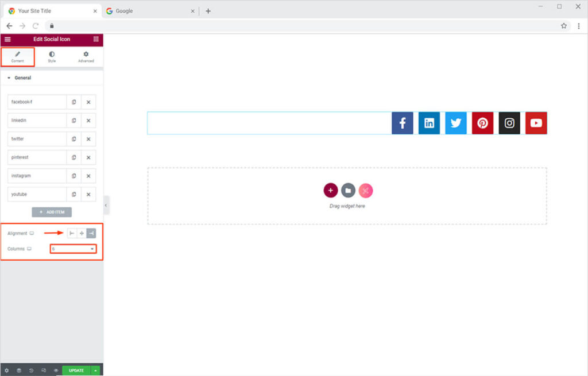Add new section with plus button
The image size is (588, 376).
point(330,190)
